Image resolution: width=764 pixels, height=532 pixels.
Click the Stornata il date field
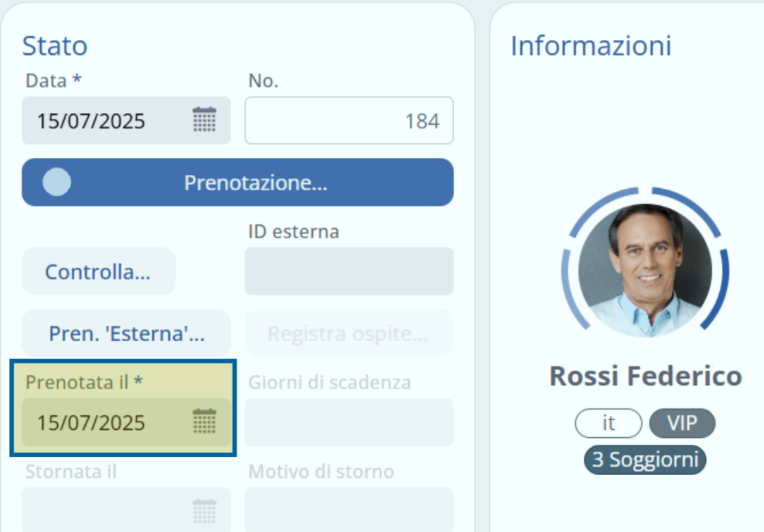pos(103,511)
